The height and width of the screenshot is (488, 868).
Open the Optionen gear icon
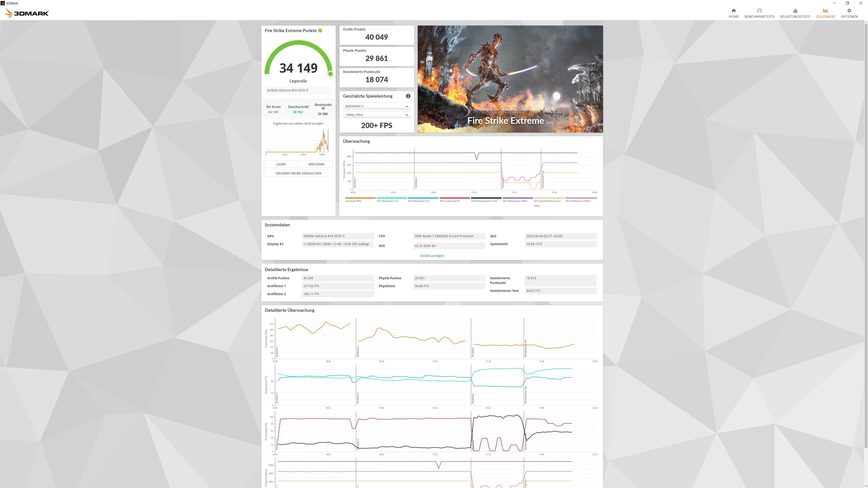(x=849, y=11)
